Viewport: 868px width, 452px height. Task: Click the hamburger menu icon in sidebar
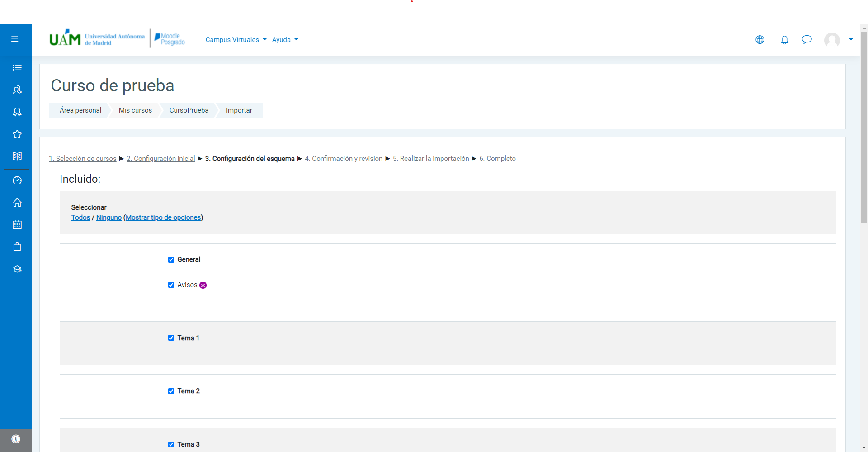[x=15, y=39]
